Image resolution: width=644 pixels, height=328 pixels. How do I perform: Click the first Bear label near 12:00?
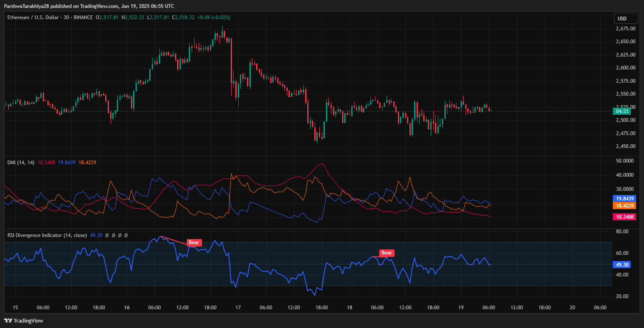[194, 242]
